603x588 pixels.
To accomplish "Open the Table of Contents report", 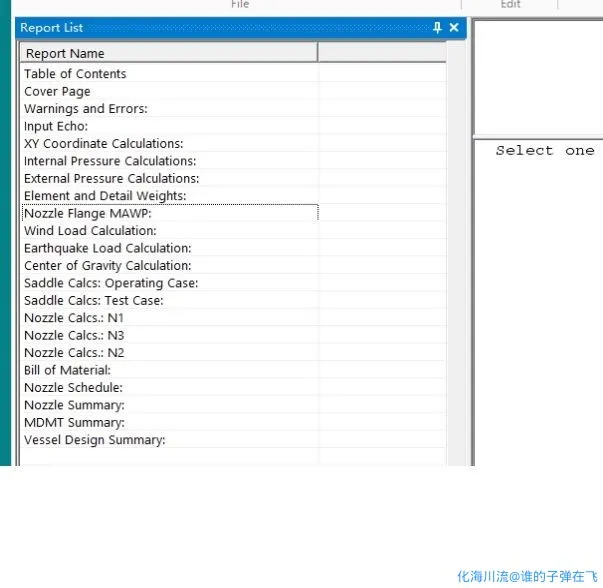I will [x=75, y=74].
